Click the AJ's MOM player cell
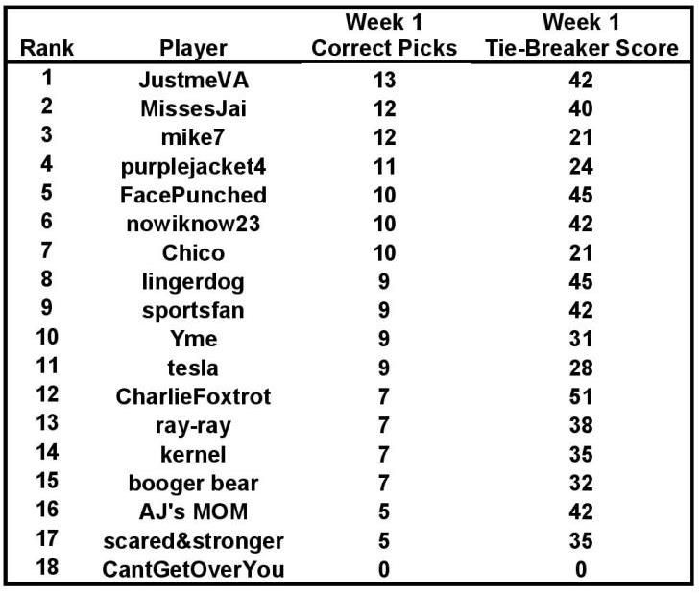Viewport: 700px width, 594px height. (x=193, y=511)
